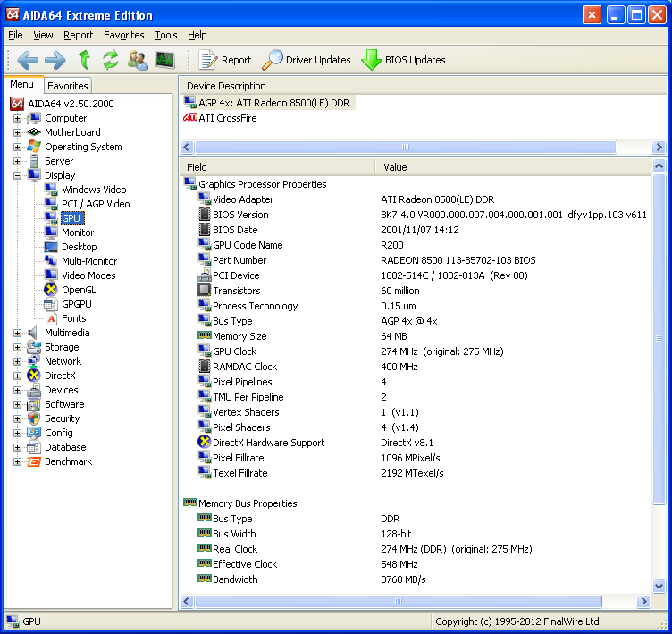This screenshot has width=672, height=634.
Task: Open the File menu
Action: pyautogui.click(x=15, y=35)
